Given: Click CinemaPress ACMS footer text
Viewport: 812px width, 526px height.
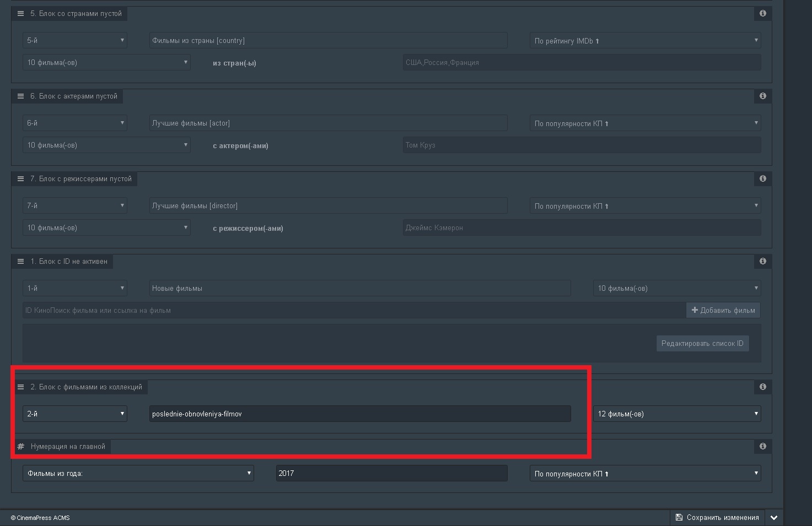Looking at the screenshot, I should (40, 518).
